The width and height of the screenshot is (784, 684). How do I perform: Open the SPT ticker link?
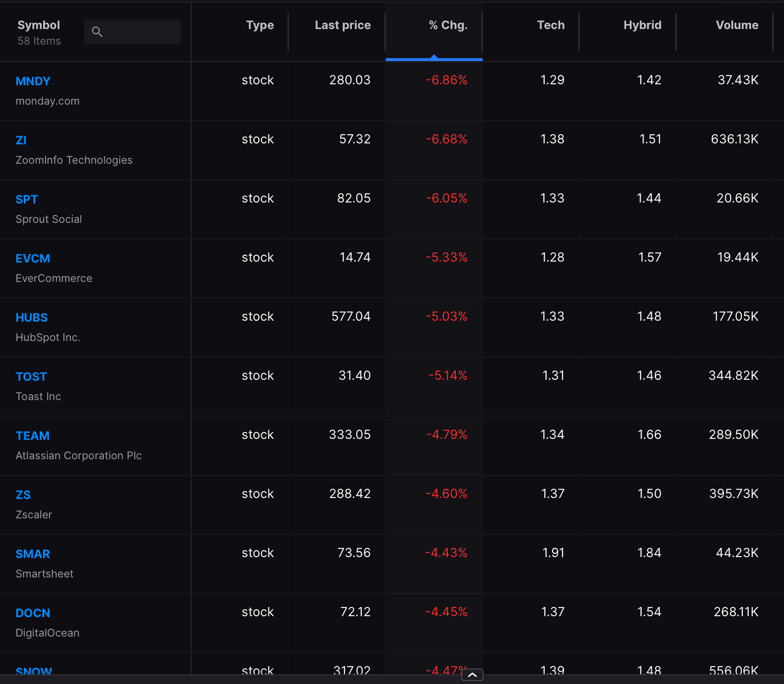pyautogui.click(x=27, y=200)
